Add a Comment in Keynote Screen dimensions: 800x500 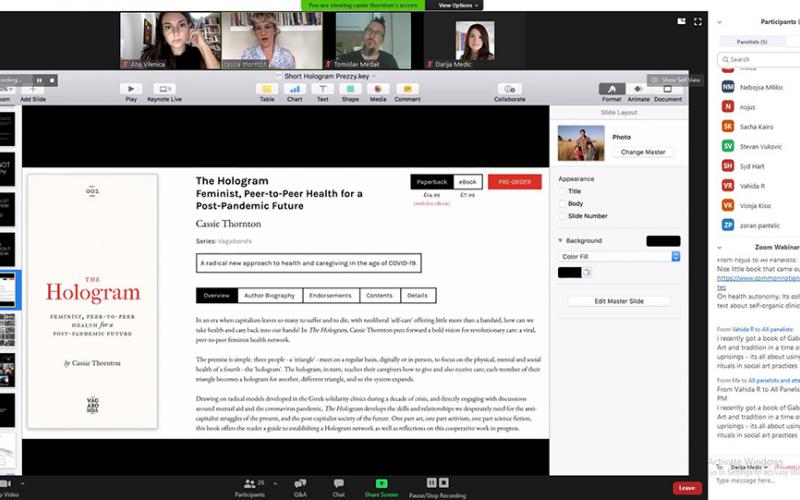click(x=407, y=89)
